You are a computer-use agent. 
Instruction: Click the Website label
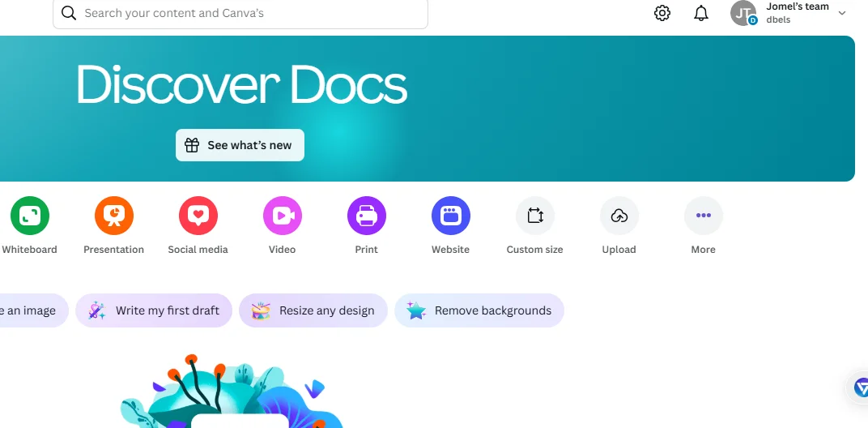pyautogui.click(x=451, y=250)
